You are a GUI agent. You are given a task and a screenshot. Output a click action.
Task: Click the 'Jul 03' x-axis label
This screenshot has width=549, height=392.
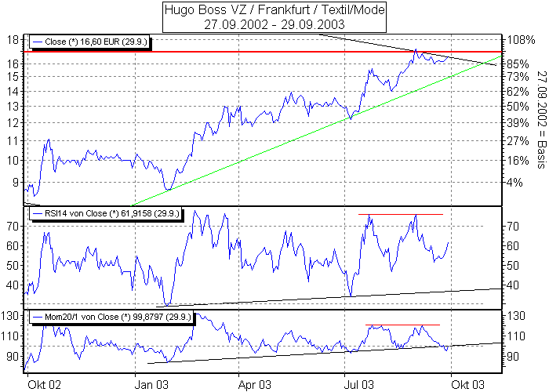click(358, 385)
